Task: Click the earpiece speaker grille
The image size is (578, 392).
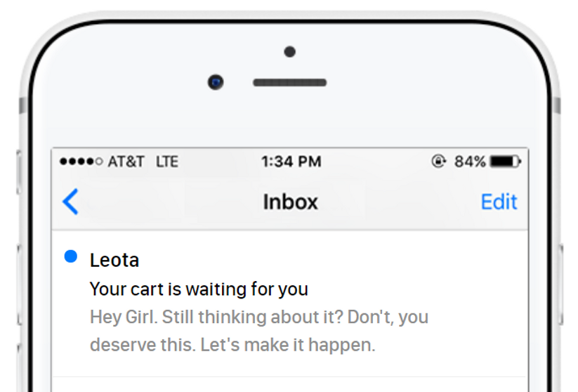Action: coord(289,83)
